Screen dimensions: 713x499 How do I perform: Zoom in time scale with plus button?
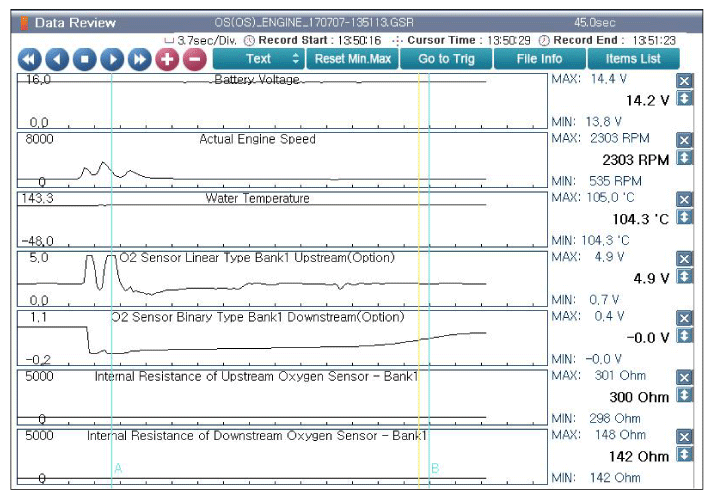pyautogui.click(x=167, y=59)
